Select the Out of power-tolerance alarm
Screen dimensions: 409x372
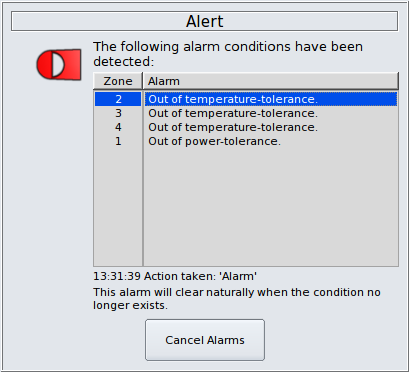(x=214, y=141)
